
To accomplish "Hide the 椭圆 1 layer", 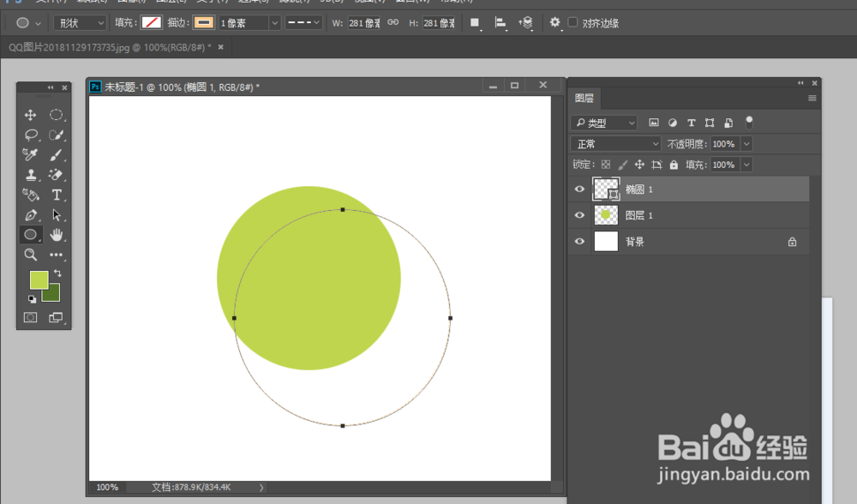I will [x=579, y=189].
